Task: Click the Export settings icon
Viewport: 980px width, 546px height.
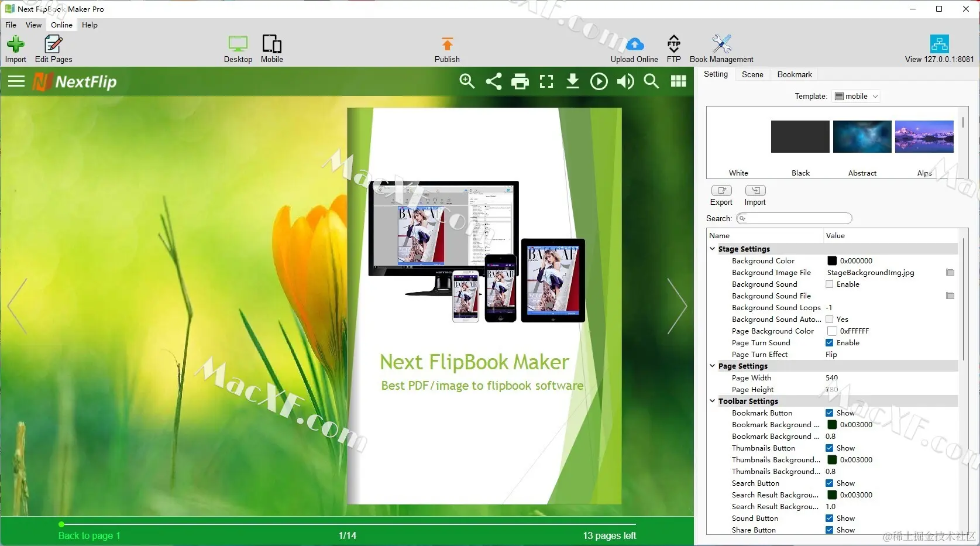Action: (x=721, y=191)
